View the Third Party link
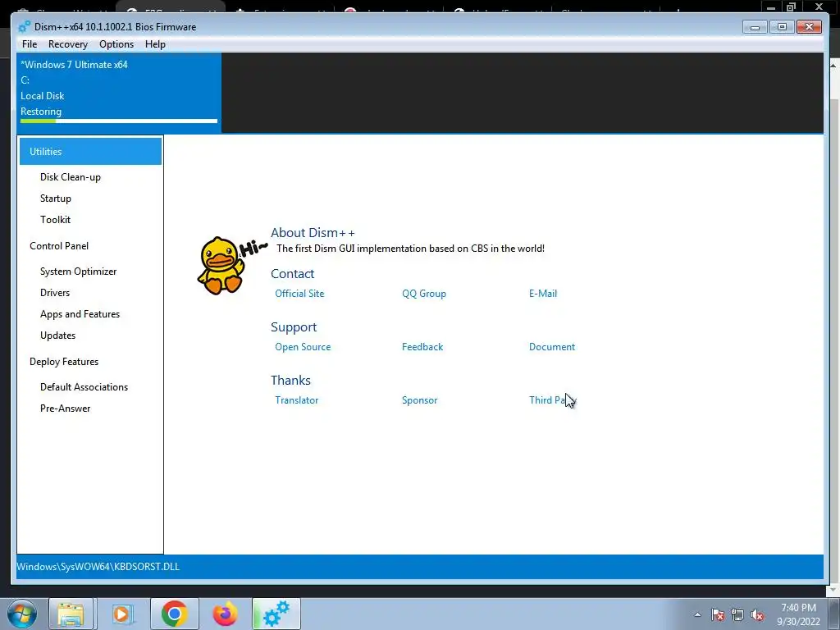 click(x=552, y=400)
